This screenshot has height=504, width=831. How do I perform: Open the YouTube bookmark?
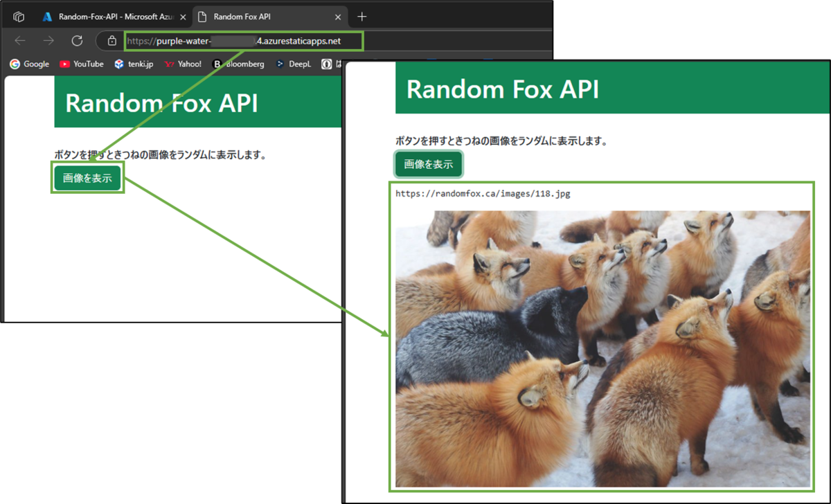coord(81,64)
